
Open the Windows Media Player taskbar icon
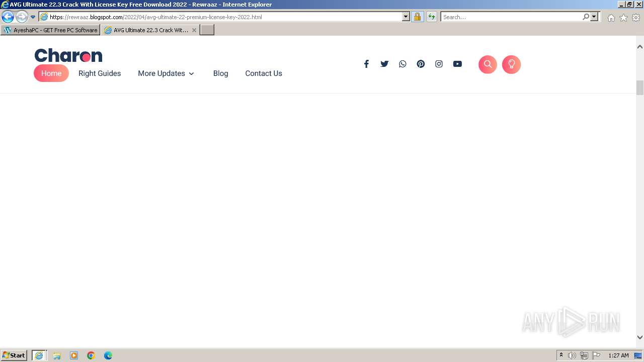[74, 355]
